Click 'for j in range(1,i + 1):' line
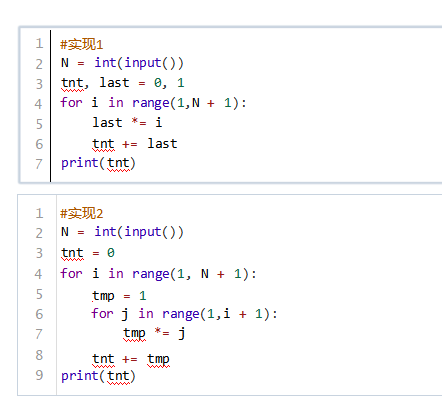 tap(184, 314)
